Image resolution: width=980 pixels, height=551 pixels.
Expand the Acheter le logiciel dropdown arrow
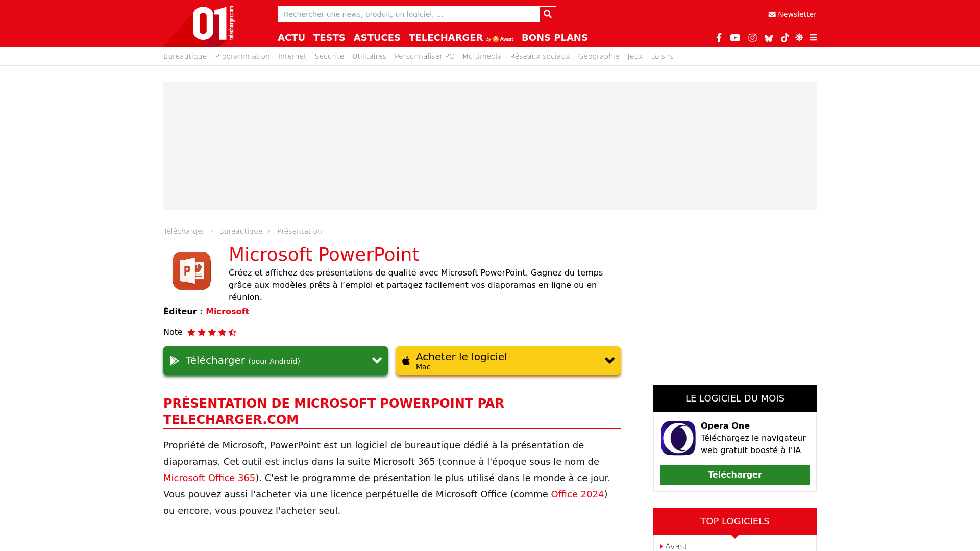[x=610, y=361]
